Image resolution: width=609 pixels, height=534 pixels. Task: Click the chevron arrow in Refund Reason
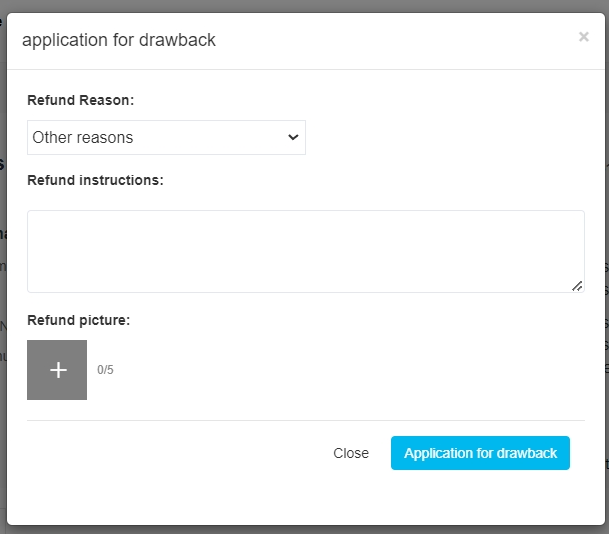pos(293,137)
